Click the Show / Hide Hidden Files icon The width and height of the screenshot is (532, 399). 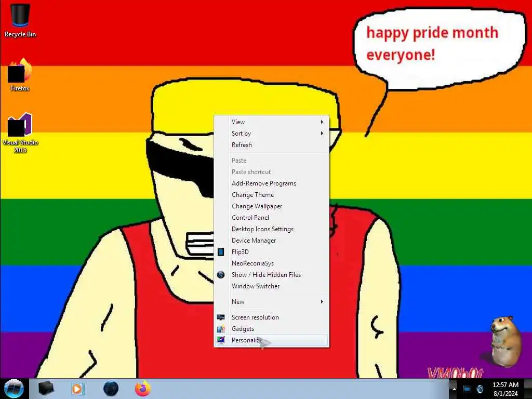[x=221, y=275]
